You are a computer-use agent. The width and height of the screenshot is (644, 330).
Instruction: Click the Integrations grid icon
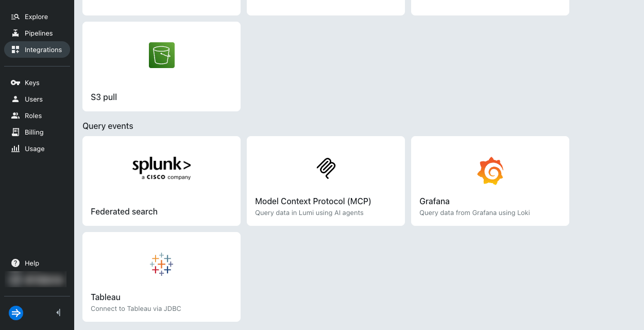point(15,50)
